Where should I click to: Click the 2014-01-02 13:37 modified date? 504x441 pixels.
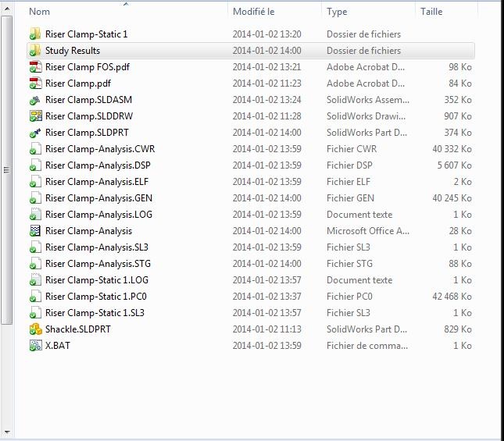[x=266, y=297]
